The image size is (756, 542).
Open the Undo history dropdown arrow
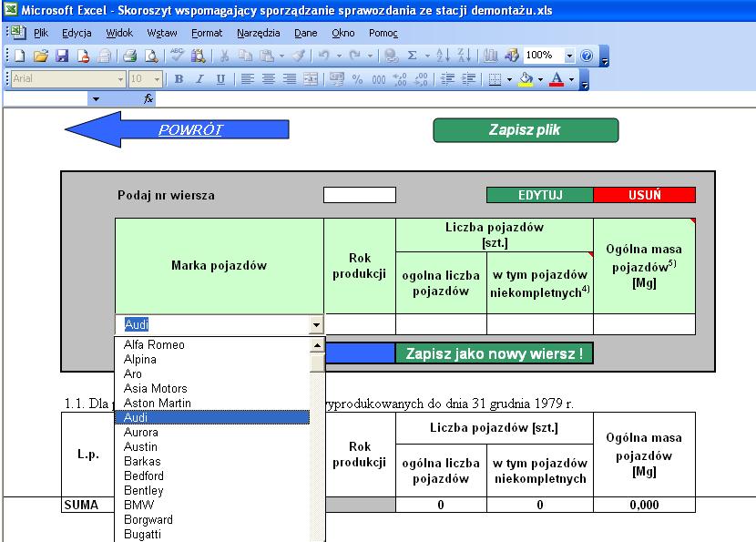click(x=339, y=56)
